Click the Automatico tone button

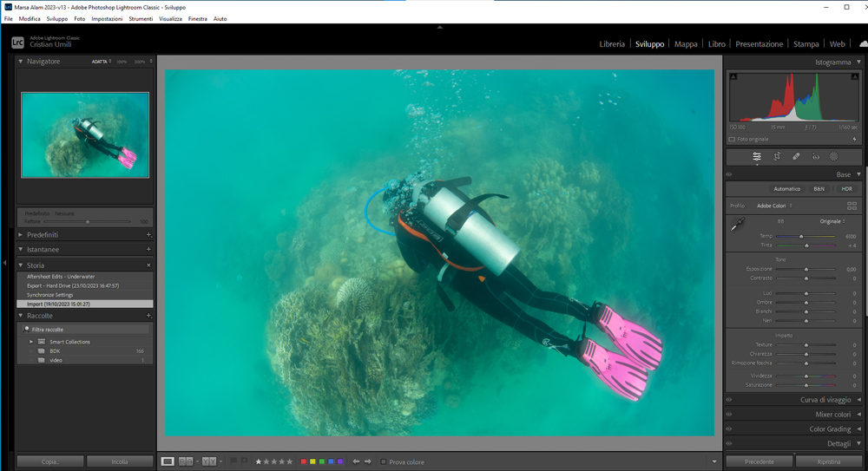tap(786, 188)
